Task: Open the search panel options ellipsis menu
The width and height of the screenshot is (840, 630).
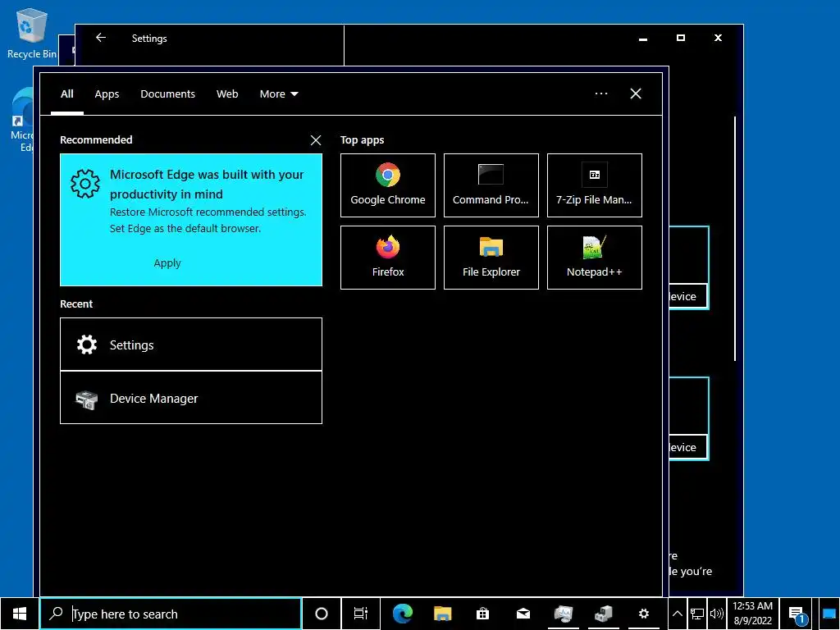Action: point(601,94)
